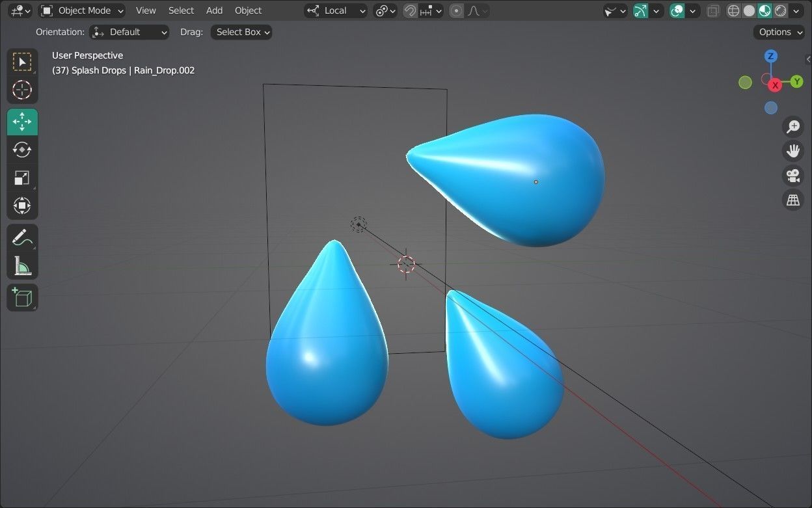Viewport: 812px width, 508px height.
Task: Switch to Material Preview shading
Action: [x=765, y=10]
